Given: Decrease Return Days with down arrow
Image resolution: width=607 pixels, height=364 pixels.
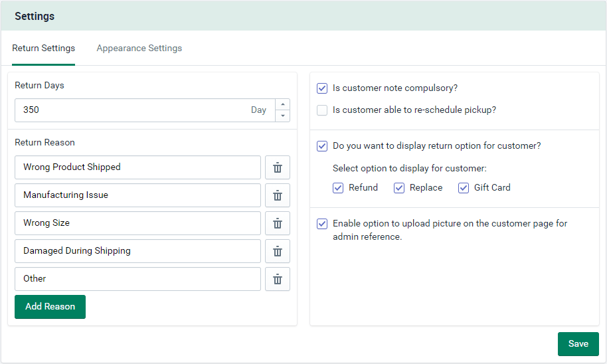Looking at the screenshot, I should (283, 116).
